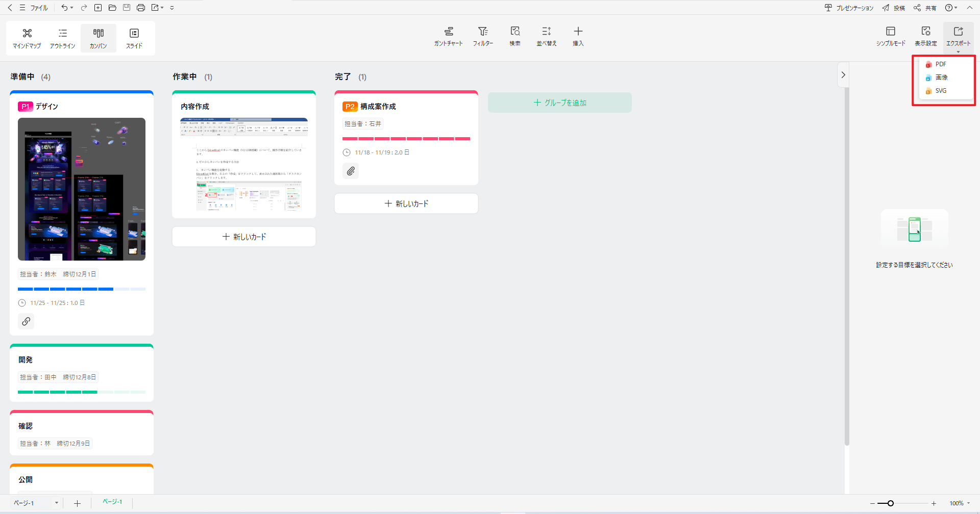This screenshot has height=514, width=980.
Task: Open a file with the folder icon
Action: pyautogui.click(x=112, y=8)
